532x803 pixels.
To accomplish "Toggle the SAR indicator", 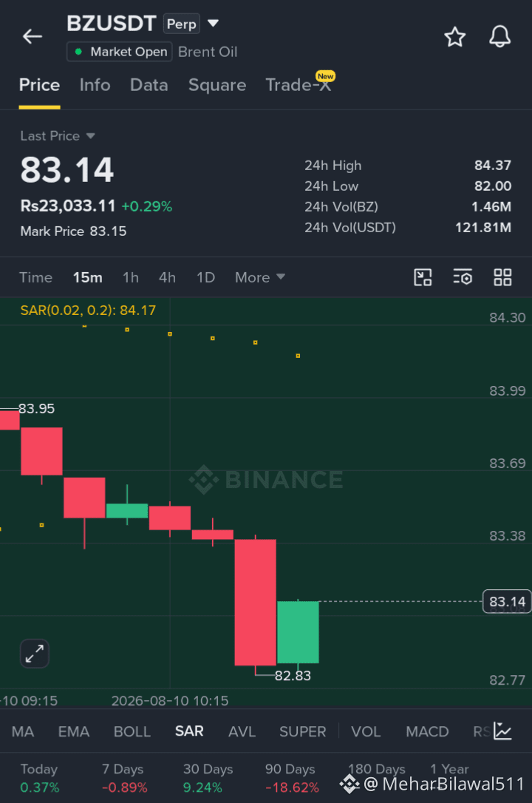I will coord(189,731).
